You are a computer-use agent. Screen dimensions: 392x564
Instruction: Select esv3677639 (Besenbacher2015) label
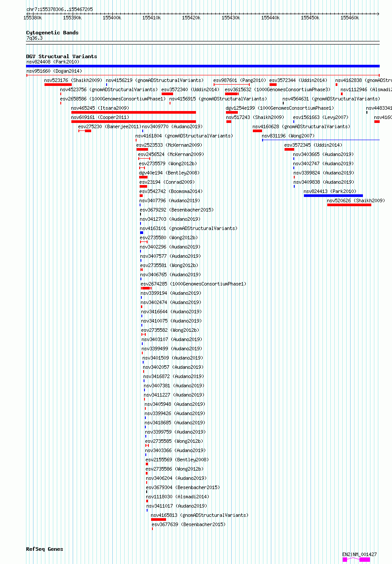(x=189, y=524)
